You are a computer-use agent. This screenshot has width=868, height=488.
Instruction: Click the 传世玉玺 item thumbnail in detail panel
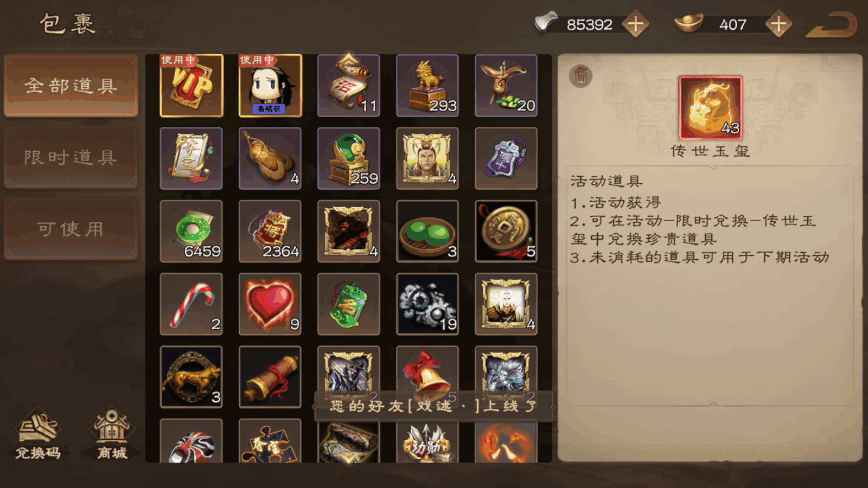pos(710,108)
